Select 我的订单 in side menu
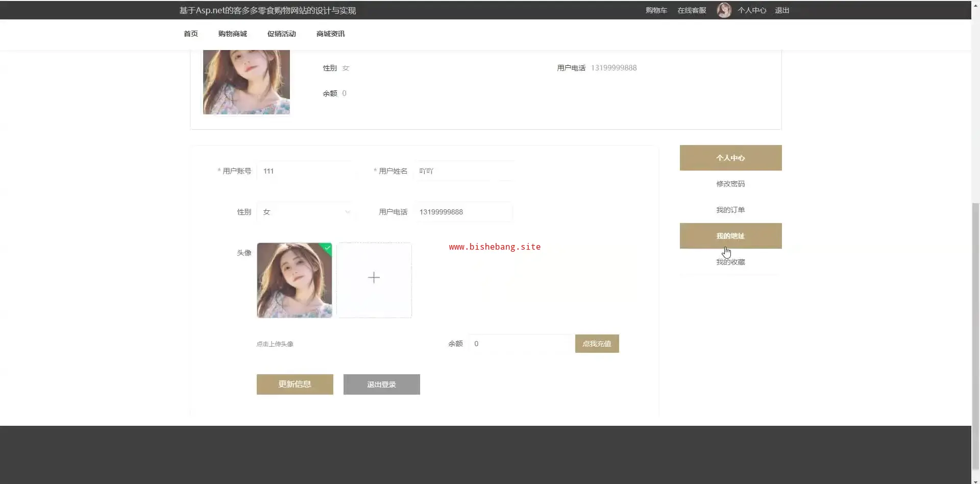 point(730,210)
